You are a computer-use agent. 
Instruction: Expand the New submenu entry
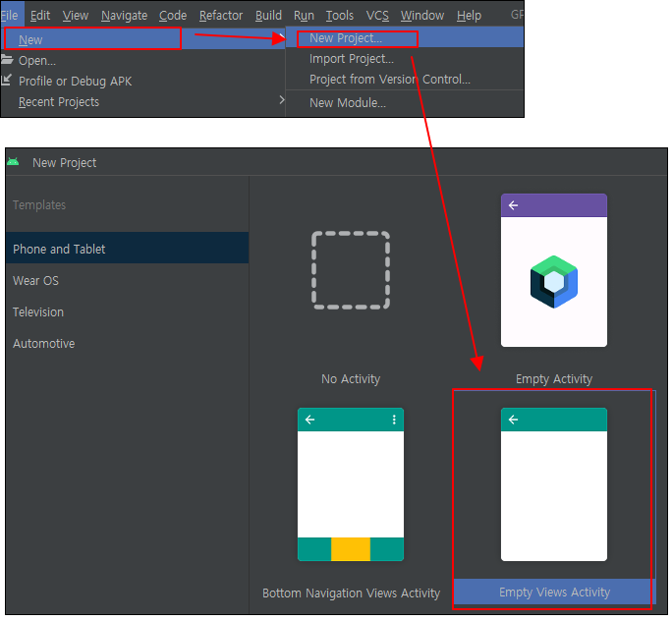click(142, 39)
